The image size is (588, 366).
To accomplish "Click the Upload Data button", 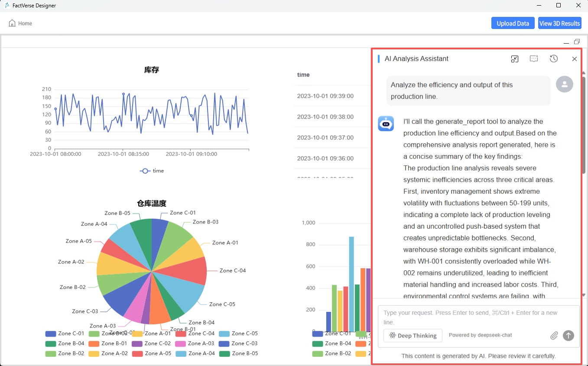I will tap(513, 23).
